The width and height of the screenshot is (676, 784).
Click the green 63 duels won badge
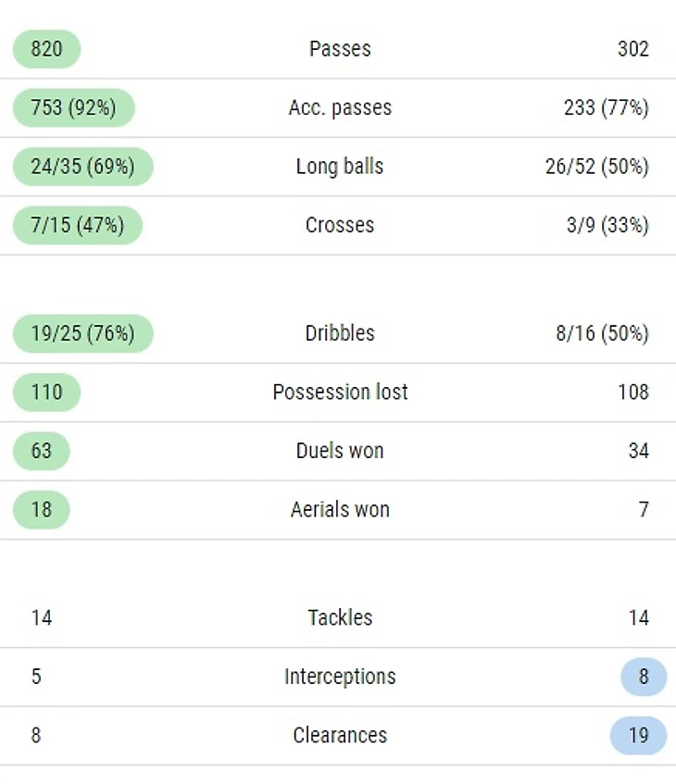[41, 451]
